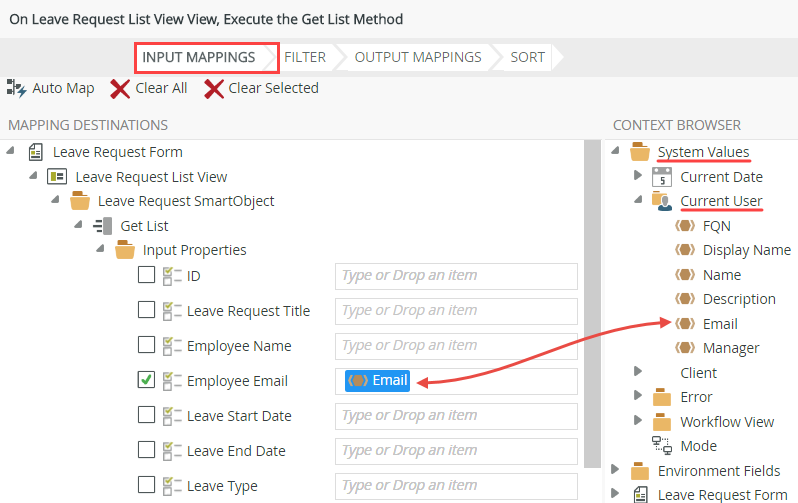This screenshot has width=798, height=503.
Task: Click the property icon beside Employee Email
Action: 172,381
